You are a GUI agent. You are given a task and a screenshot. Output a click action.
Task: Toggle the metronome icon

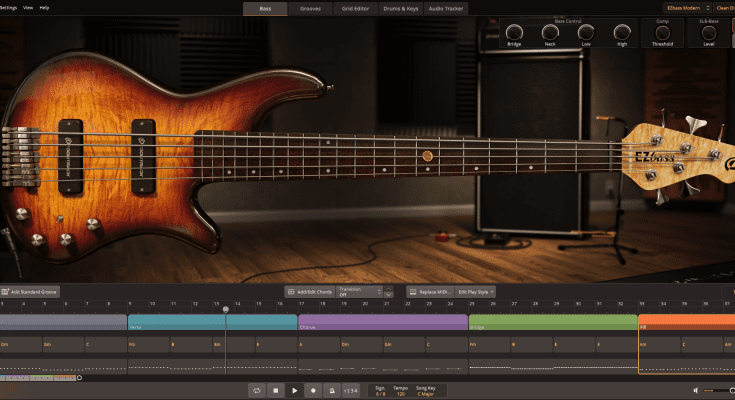pyautogui.click(x=331, y=390)
